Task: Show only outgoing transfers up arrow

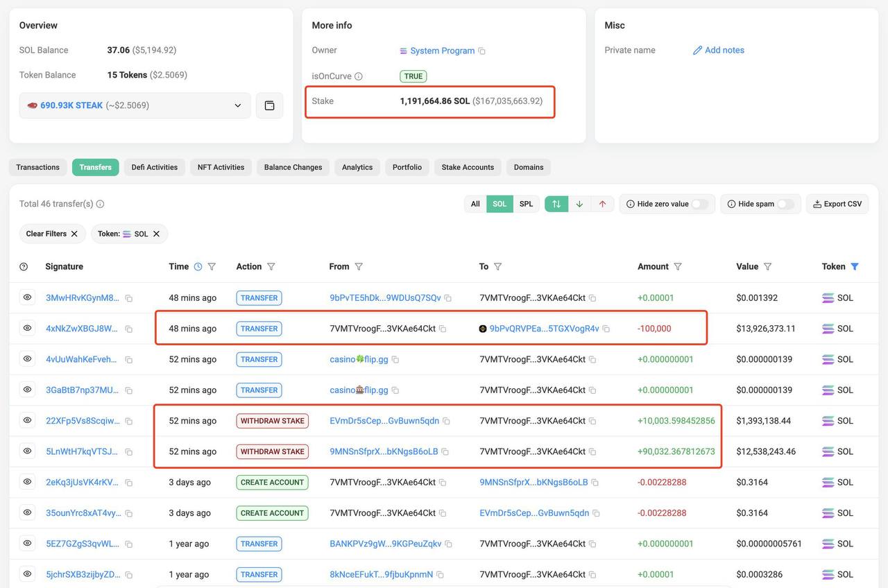Action: (602, 204)
